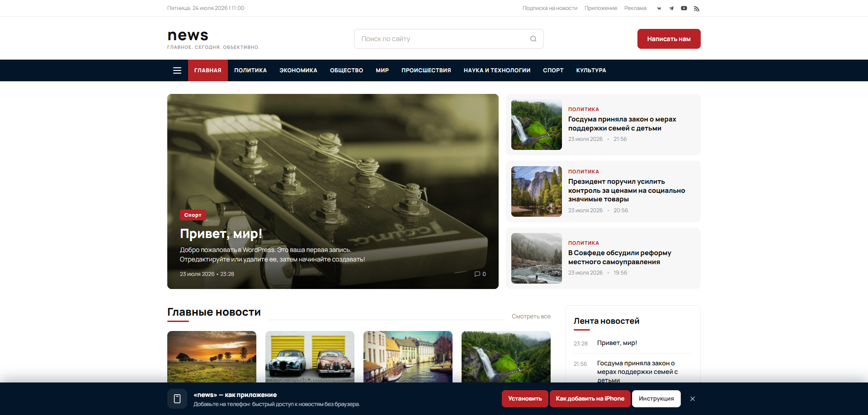
Task: Click the comments icon on featured post
Action: (x=477, y=274)
